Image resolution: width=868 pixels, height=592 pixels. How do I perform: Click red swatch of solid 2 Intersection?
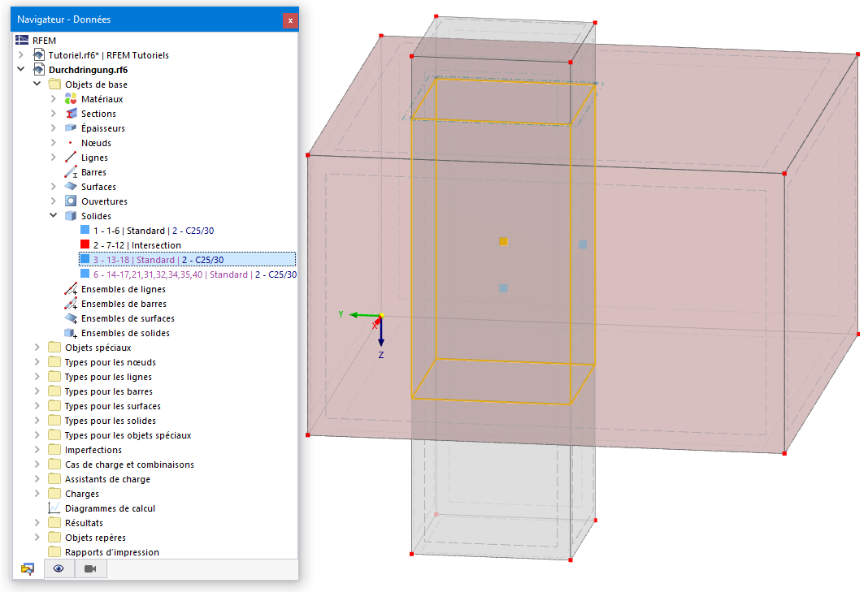85,244
